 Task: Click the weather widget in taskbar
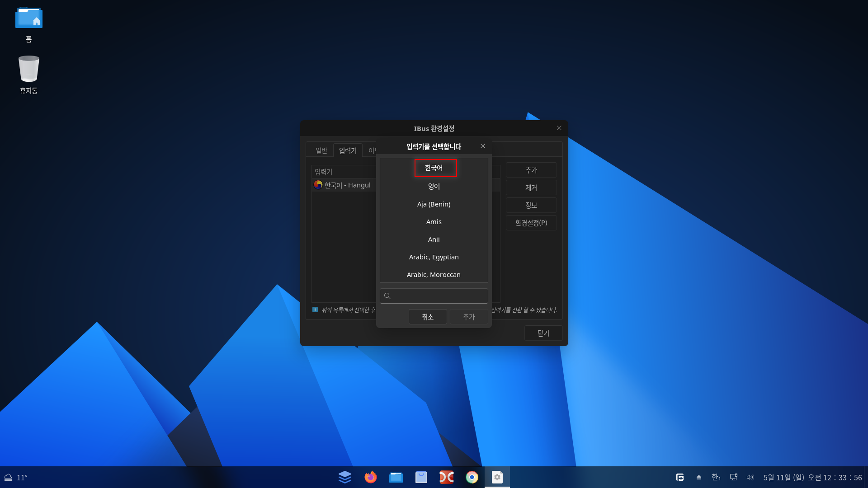pos(16,478)
